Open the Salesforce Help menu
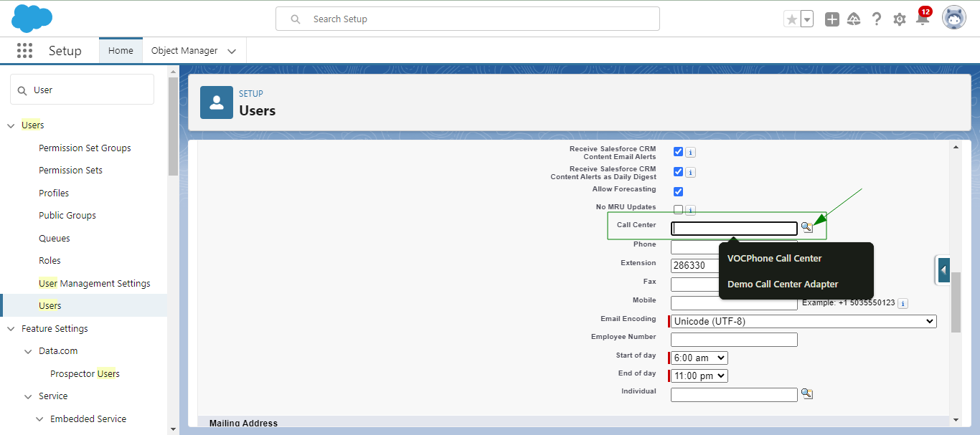Screen dimensions: 980x435 [x=877, y=19]
